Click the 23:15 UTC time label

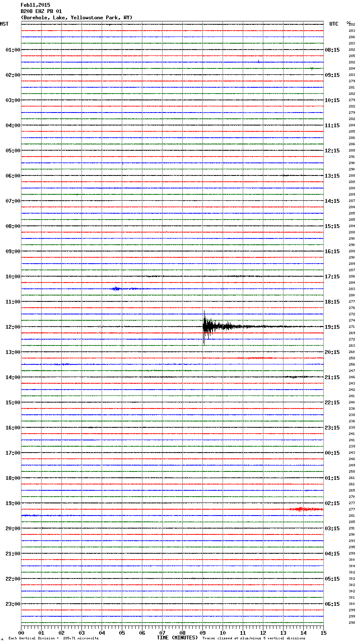(x=332, y=428)
